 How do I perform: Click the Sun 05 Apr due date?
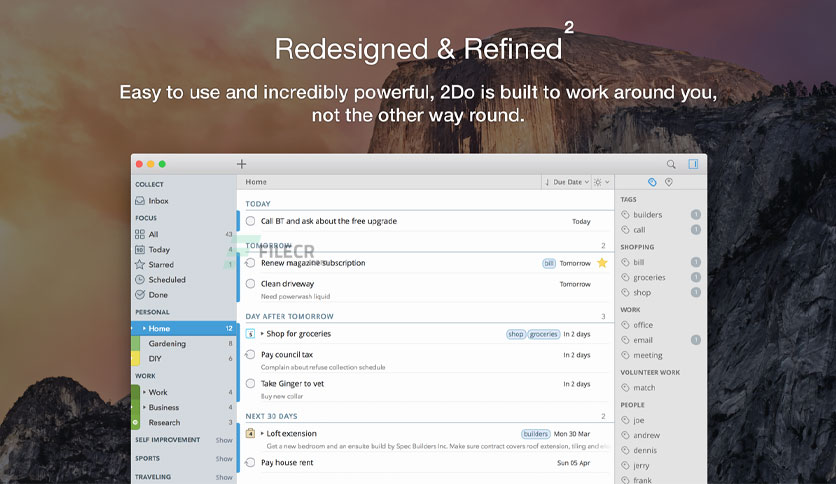point(574,463)
